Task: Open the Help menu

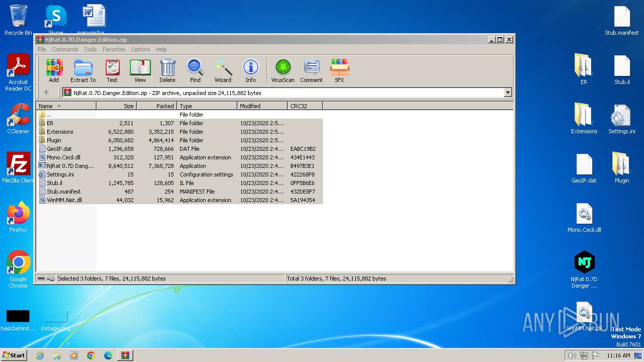Action: [x=161, y=49]
